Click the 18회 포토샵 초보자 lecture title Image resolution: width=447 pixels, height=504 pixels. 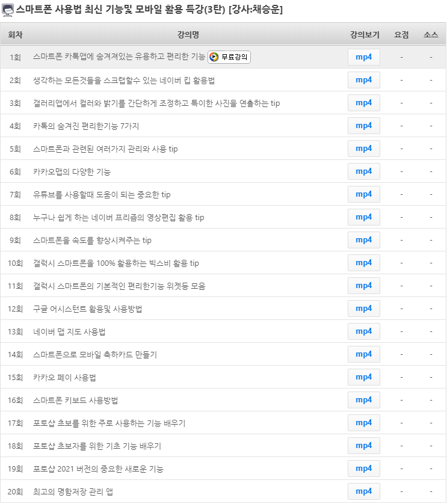pos(97,446)
